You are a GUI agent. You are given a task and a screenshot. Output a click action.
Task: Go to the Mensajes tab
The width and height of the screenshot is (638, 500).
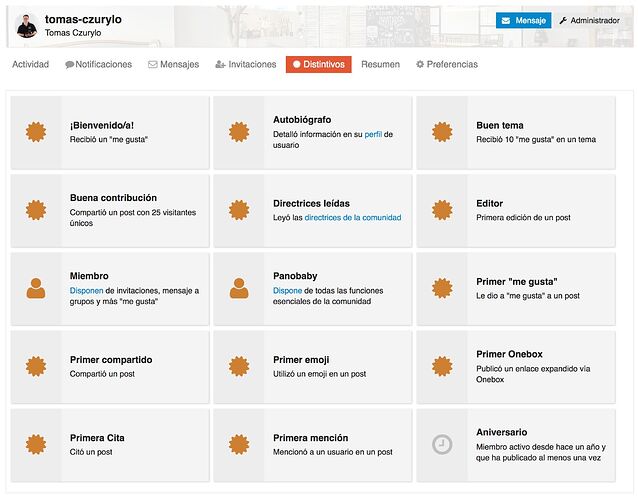[174, 64]
